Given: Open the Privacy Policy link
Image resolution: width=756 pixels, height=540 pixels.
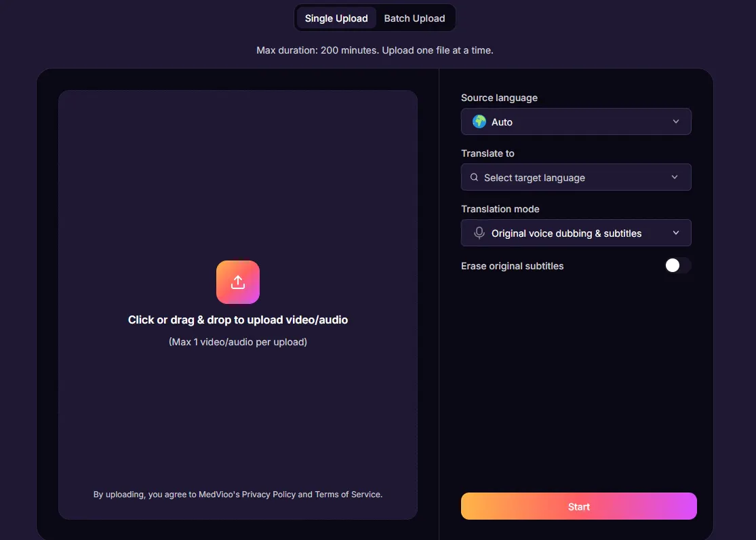Looking at the screenshot, I should (x=268, y=495).
